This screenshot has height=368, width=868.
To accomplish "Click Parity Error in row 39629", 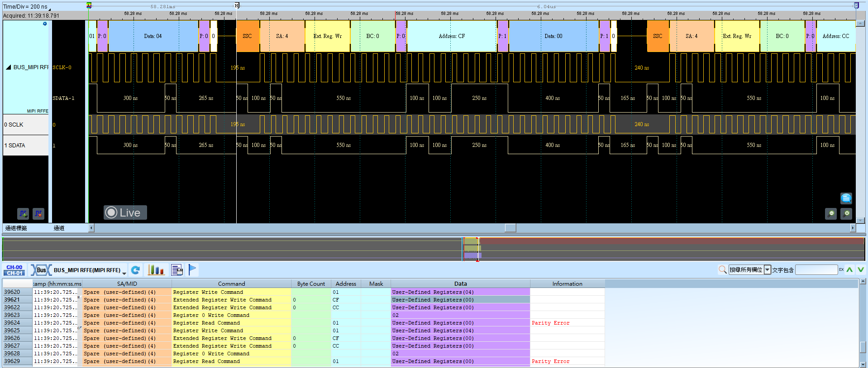I will coord(550,361).
